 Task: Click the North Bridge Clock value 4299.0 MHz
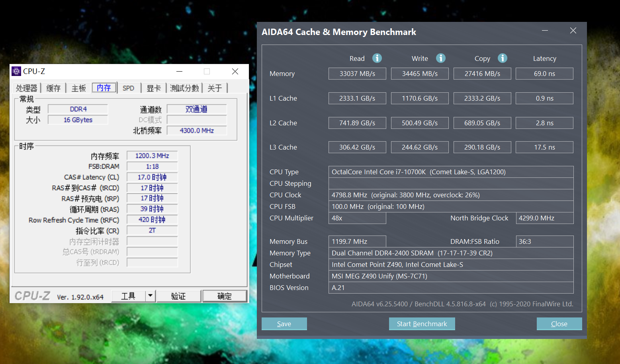[x=545, y=218]
